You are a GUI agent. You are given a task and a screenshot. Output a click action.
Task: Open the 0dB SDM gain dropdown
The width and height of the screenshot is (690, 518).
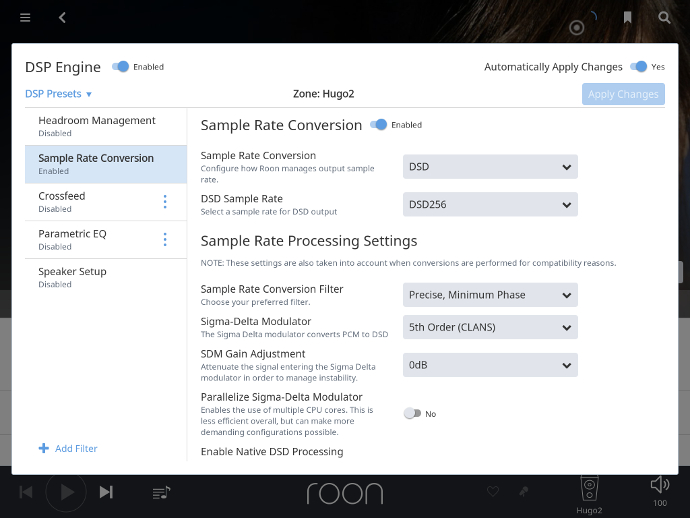(x=490, y=365)
